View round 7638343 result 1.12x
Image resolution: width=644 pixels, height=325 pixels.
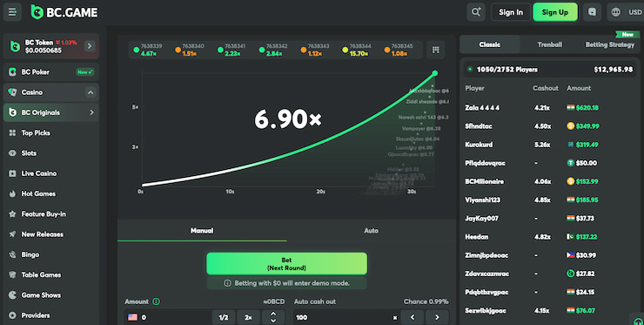coord(315,50)
